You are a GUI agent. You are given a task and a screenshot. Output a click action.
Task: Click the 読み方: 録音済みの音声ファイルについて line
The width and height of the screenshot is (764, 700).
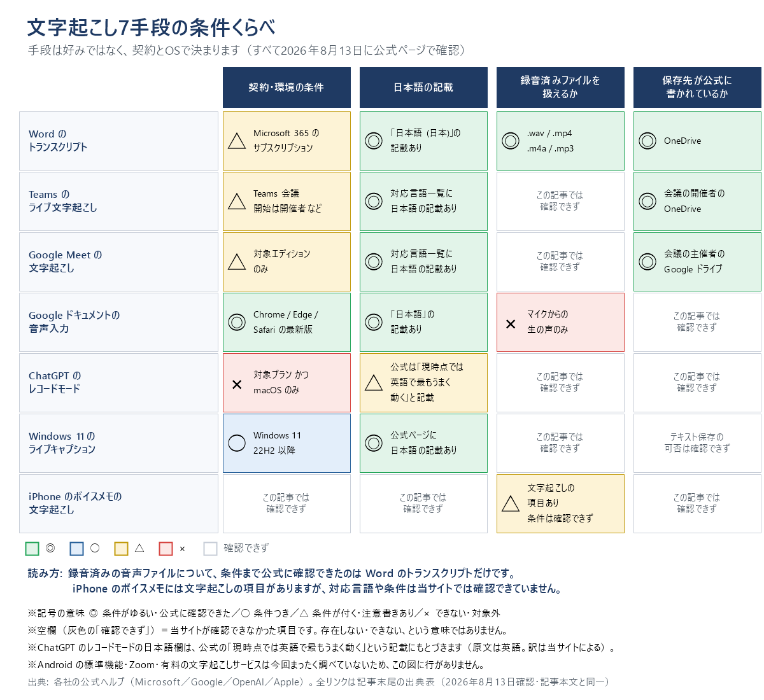pyautogui.click(x=273, y=573)
